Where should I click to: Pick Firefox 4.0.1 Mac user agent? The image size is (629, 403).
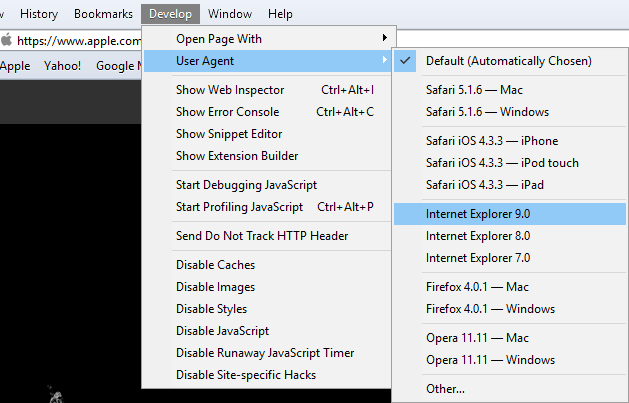click(478, 286)
